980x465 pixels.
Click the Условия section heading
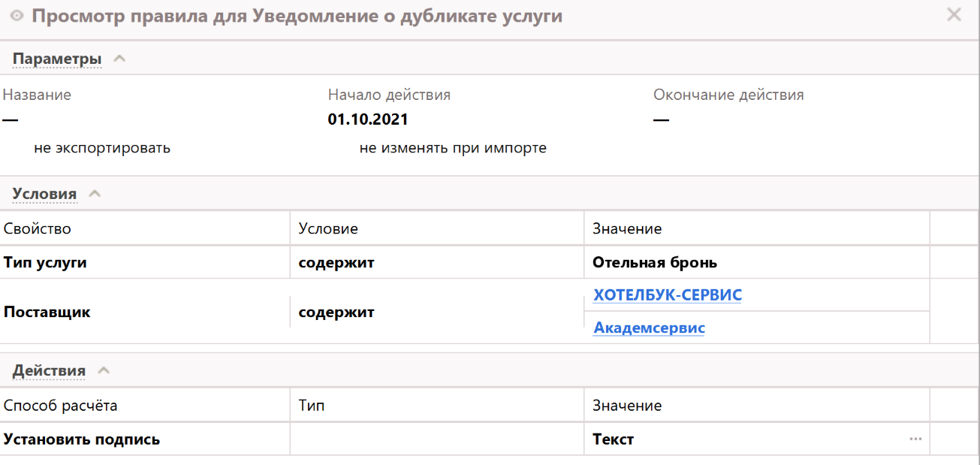tap(44, 194)
